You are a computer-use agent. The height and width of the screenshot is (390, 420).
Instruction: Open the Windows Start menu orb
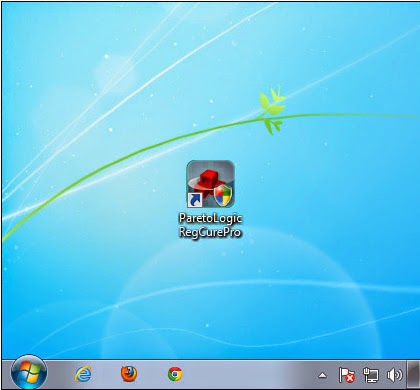click(x=29, y=373)
